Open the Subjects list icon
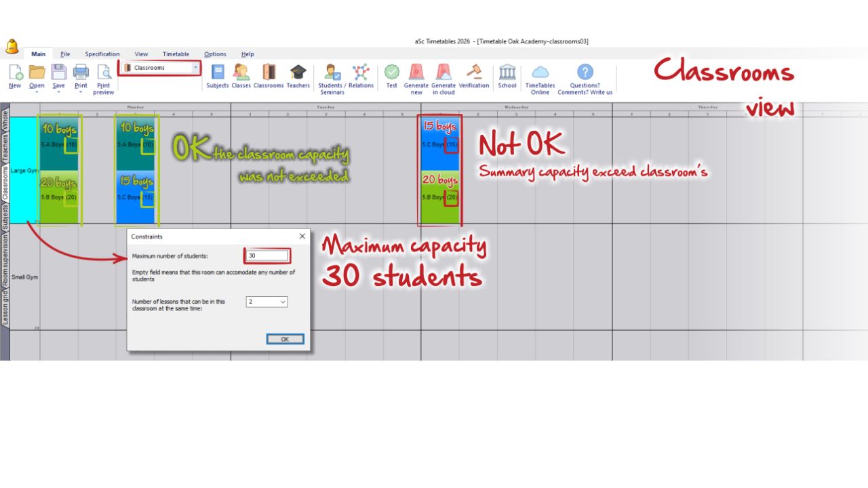 tap(218, 72)
